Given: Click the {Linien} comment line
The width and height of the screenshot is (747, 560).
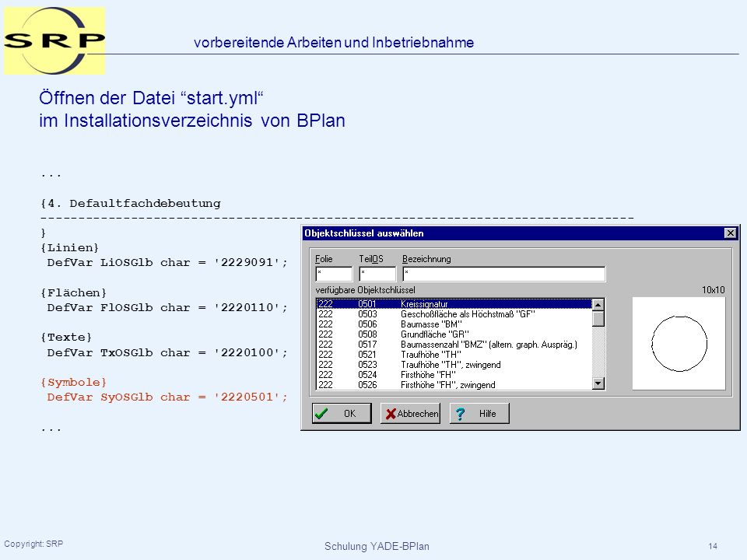Looking at the screenshot, I should (69, 247).
